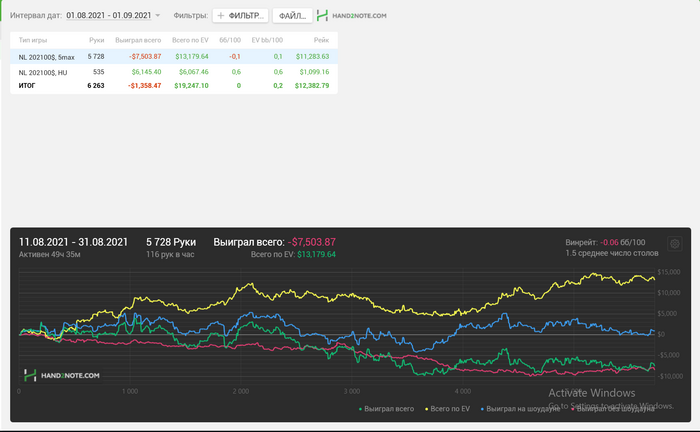Toggle the Выиграл на шоудауне blue legend series

click(x=520, y=409)
